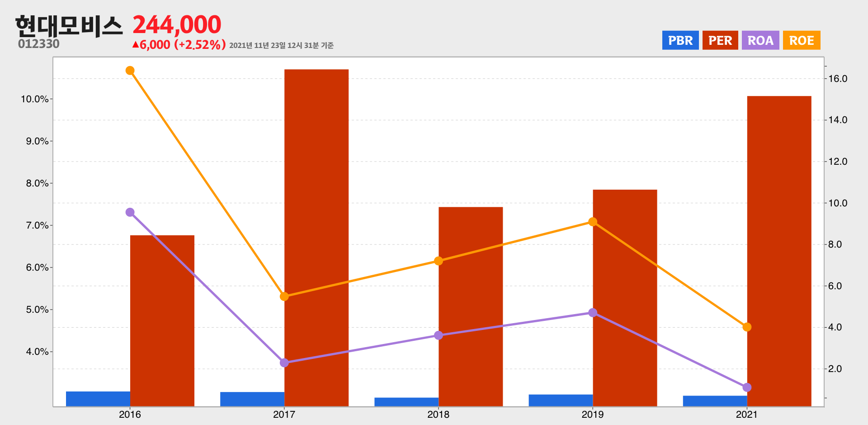Click the red PER legend badge
868x425 pixels.
tap(720, 40)
